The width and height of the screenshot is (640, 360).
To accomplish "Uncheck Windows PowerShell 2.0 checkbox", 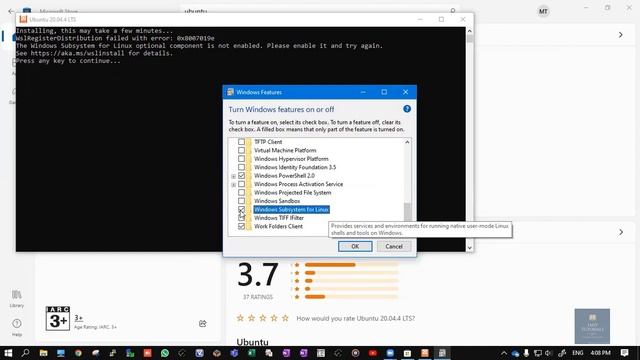I will pos(241,176).
